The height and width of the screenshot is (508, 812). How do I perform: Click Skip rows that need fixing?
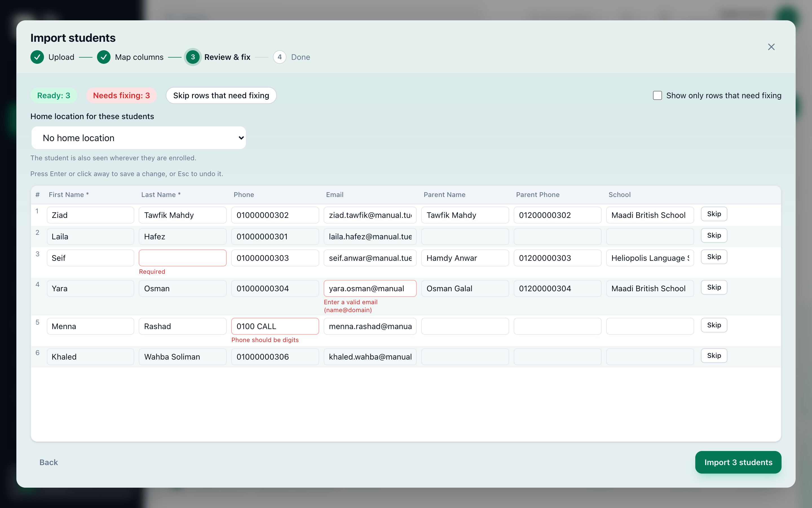point(221,95)
